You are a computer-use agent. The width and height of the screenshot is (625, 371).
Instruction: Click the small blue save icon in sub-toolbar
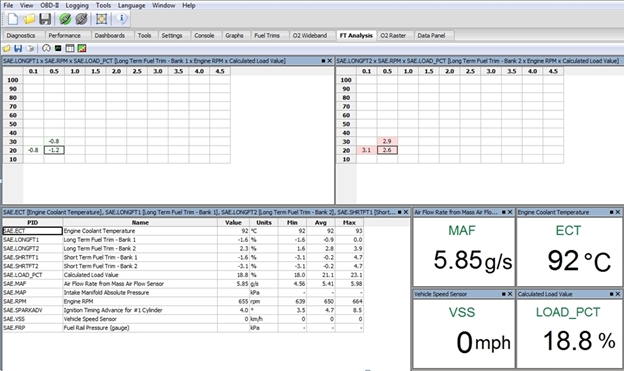18,49
